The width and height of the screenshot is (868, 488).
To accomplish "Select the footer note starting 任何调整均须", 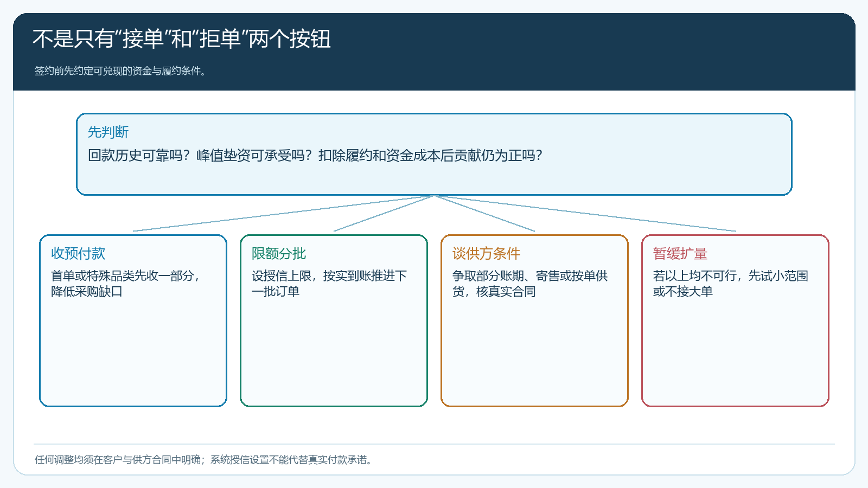I will coord(203,460).
